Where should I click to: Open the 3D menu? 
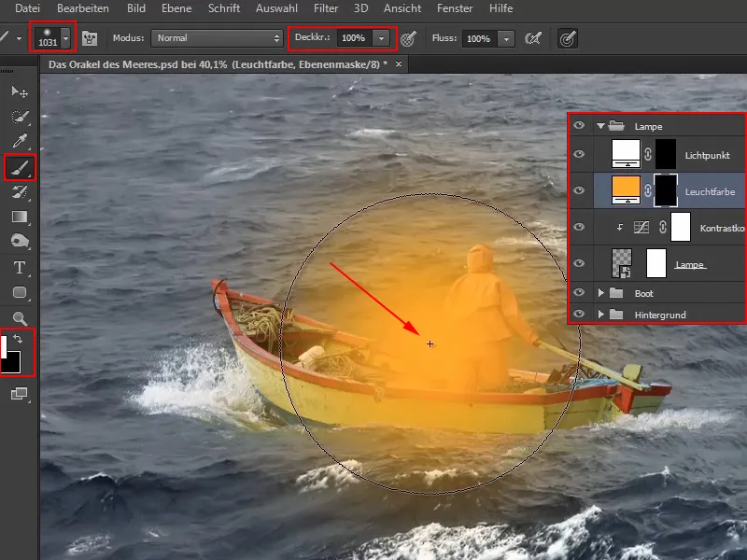click(360, 8)
